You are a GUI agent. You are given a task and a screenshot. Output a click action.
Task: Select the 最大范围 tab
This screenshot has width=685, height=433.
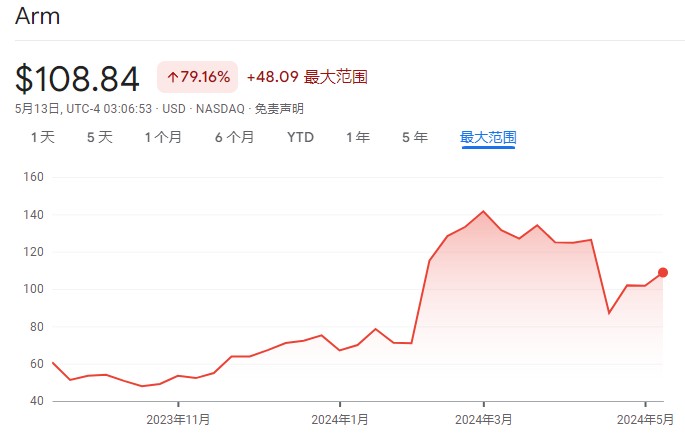[x=488, y=137]
